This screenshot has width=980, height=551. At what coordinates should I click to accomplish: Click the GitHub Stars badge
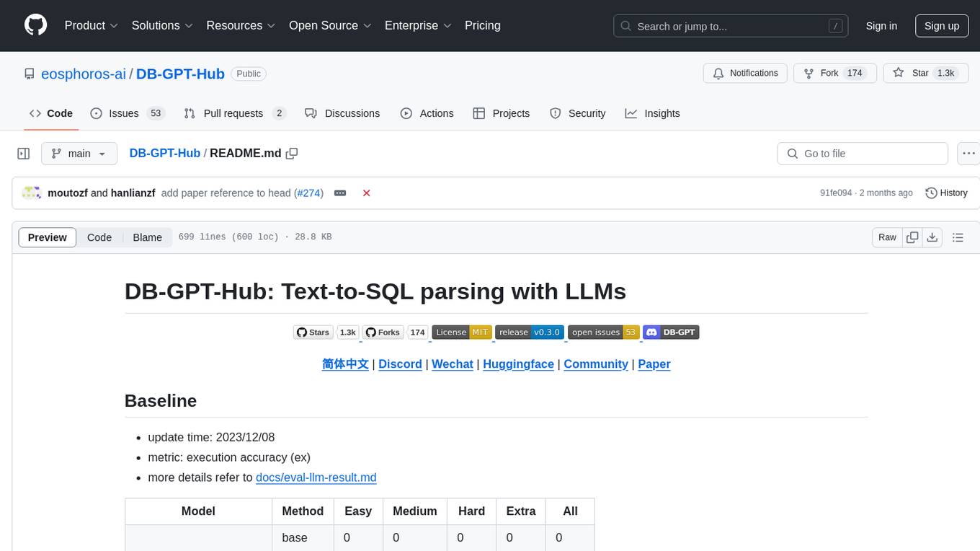pos(326,332)
